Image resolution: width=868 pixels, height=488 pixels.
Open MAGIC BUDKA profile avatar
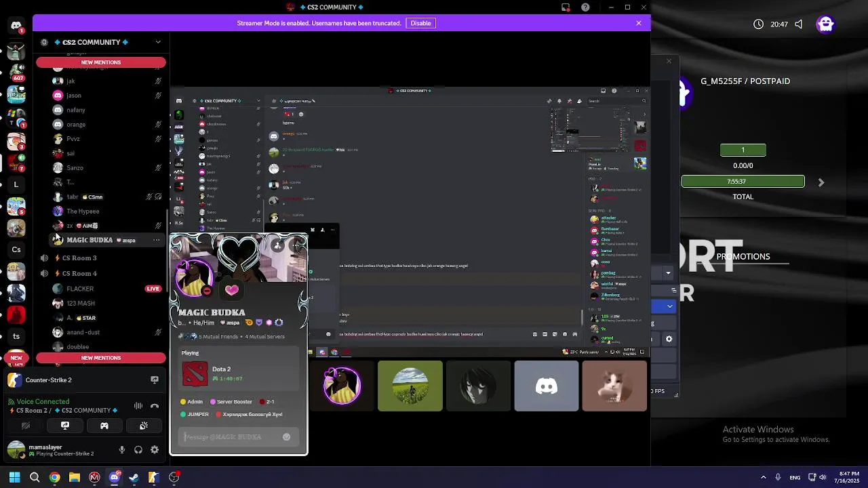(193, 279)
